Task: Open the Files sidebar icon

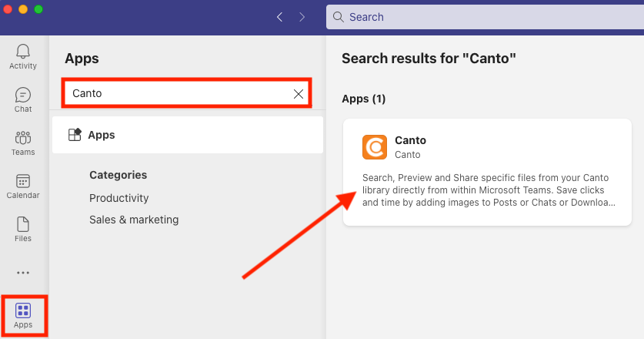Action: [x=23, y=230]
